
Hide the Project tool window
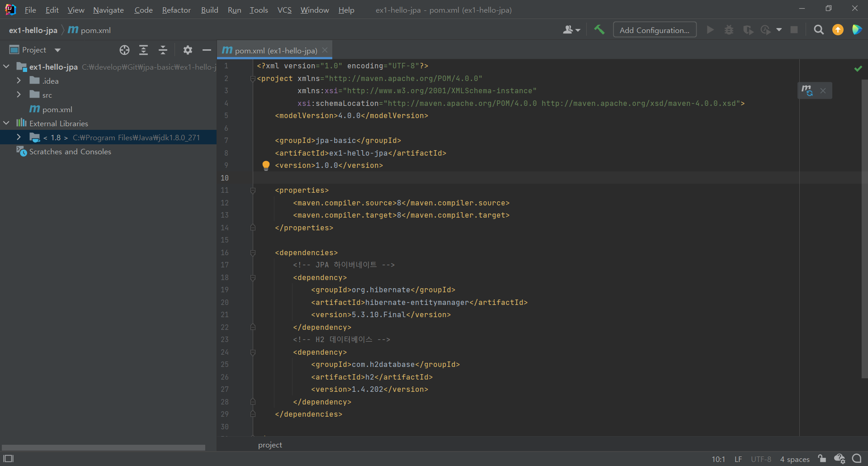pos(207,50)
